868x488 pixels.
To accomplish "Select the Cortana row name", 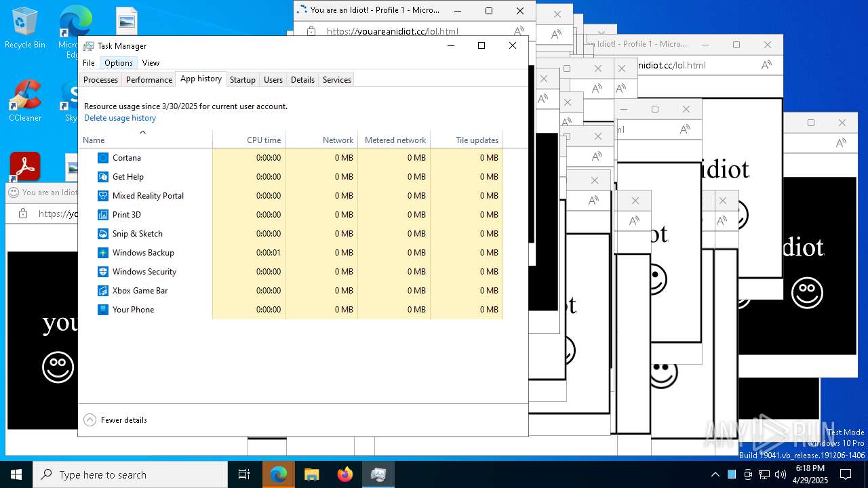I will point(127,158).
